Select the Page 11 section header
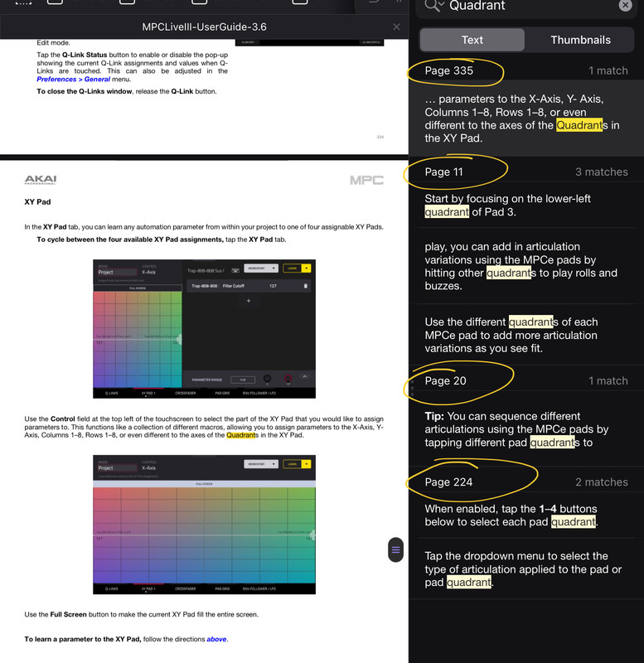 [x=443, y=172]
